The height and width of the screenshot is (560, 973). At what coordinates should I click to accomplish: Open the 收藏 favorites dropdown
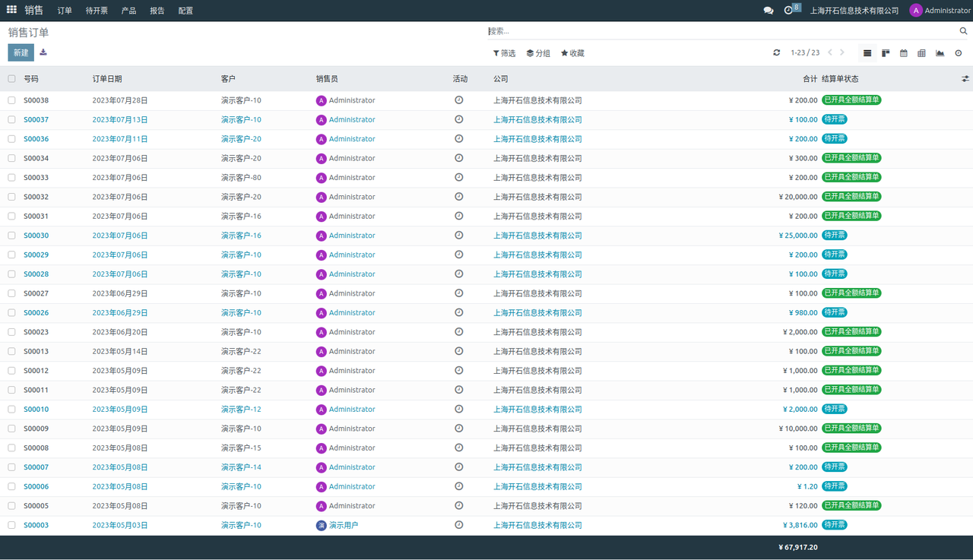572,53
